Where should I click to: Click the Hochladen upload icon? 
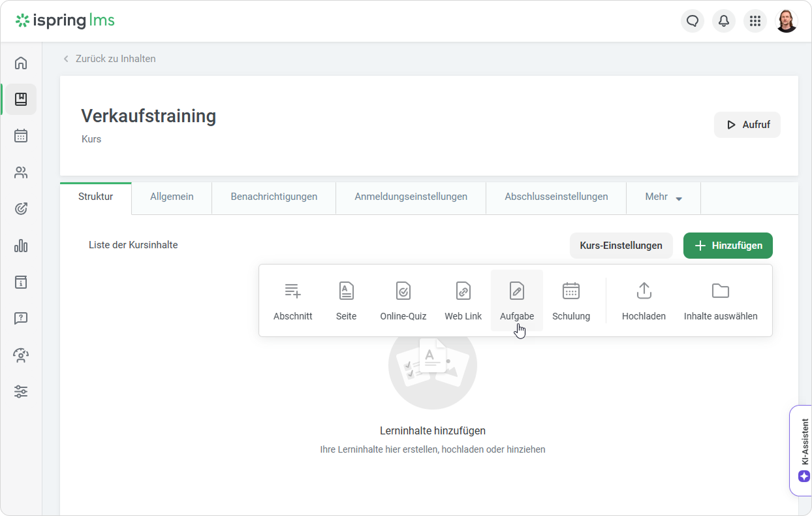click(644, 291)
